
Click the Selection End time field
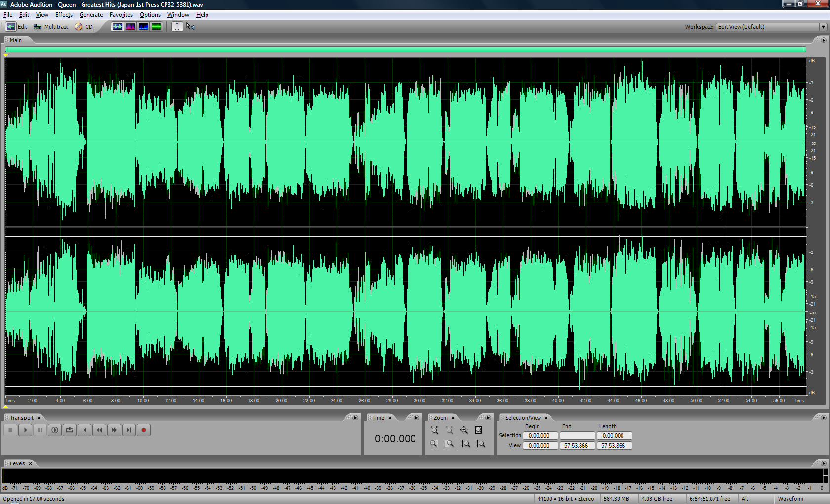tap(577, 436)
